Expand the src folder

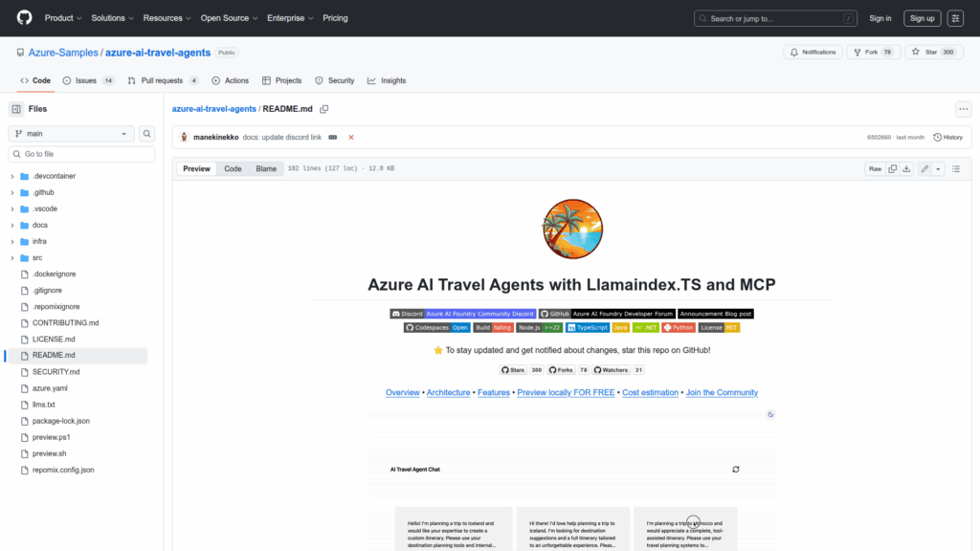click(x=12, y=257)
